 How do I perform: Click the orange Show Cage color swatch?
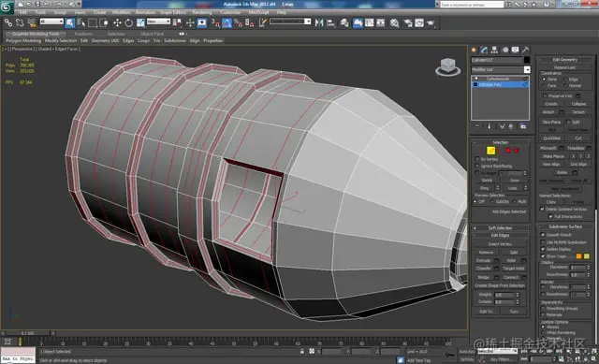(x=579, y=256)
